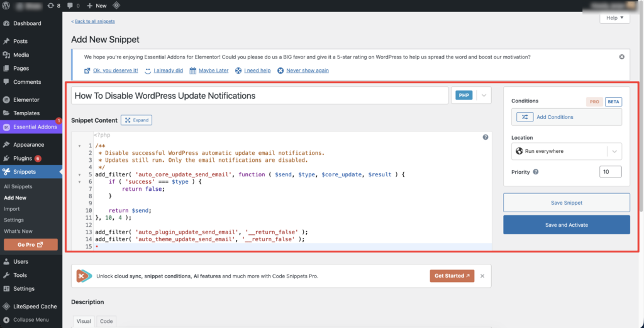Open the Location 'Run everywhere' dropdown
The width and height of the screenshot is (644, 328).
click(x=567, y=151)
